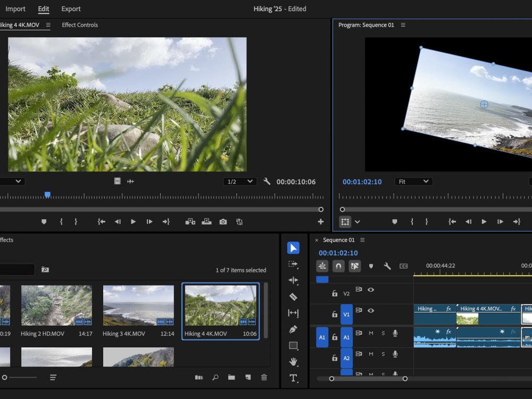Open Sequence 01 timeline panel menu
Screen dimensions: 532x399
coord(362,240)
